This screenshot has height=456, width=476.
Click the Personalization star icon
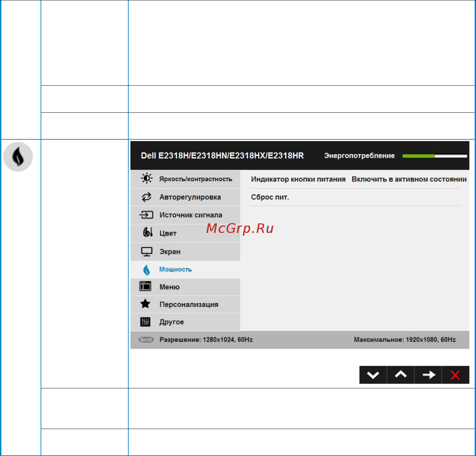click(145, 304)
